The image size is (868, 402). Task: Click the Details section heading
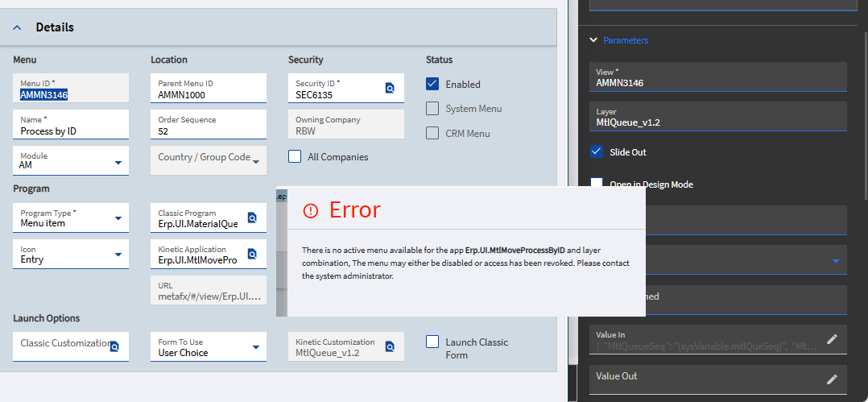tap(55, 27)
